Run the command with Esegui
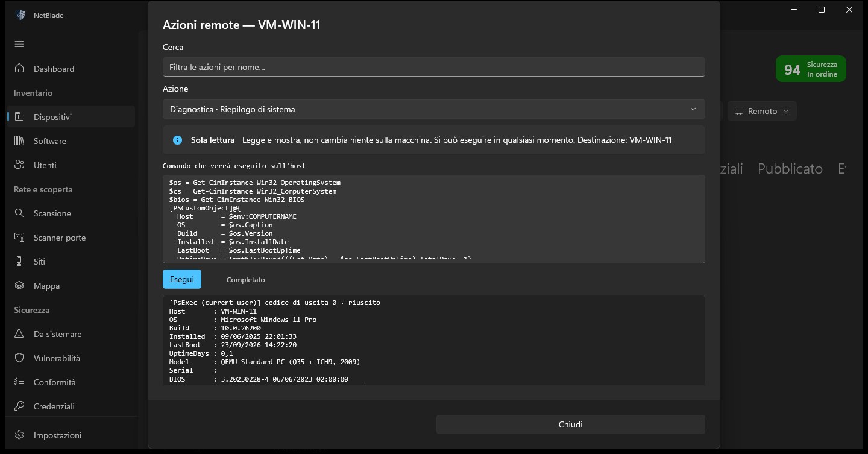The height and width of the screenshot is (454, 868). 182,279
